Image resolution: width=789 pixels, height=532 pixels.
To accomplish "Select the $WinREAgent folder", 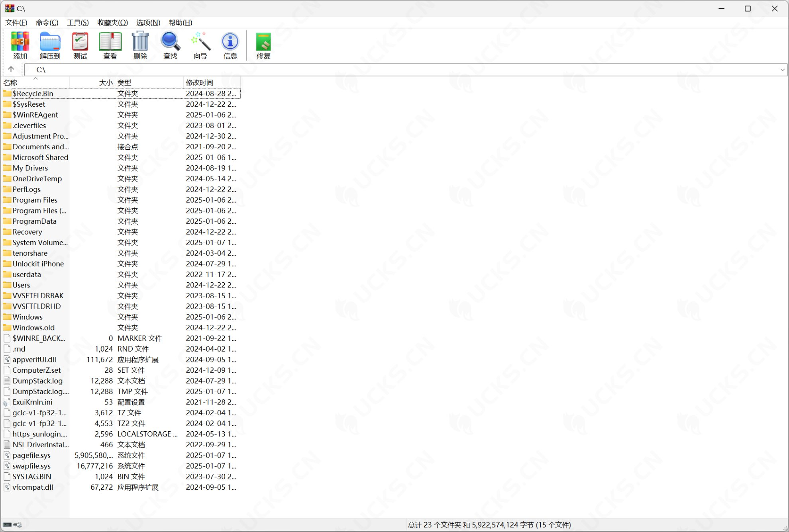I will (35, 115).
